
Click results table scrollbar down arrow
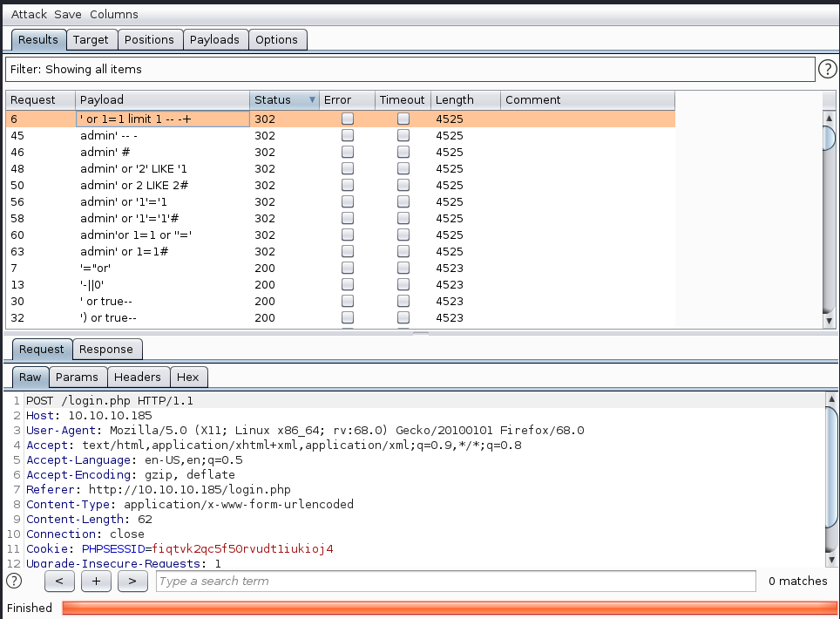click(829, 321)
